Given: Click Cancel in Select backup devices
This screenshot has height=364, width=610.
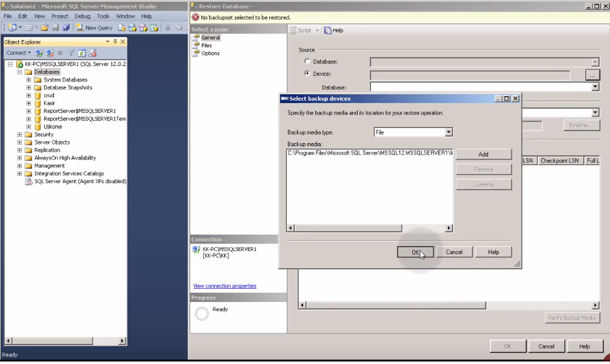Looking at the screenshot, I should click(454, 252).
